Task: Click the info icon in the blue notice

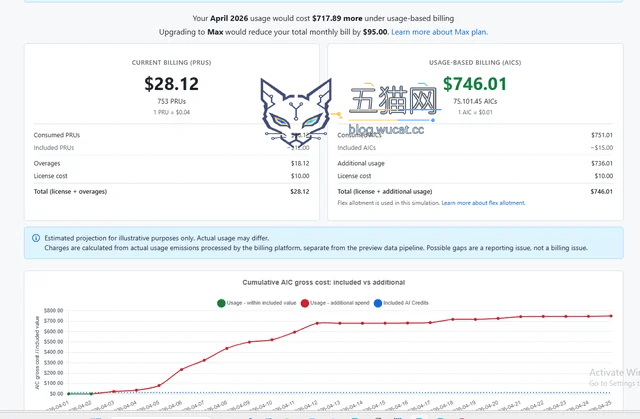Action: pyautogui.click(x=36, y=238)
